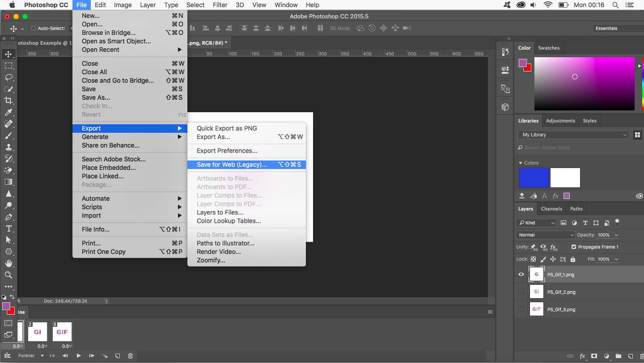Switch to the Swatches tab
644x363 pixels.
pos(549,48)
